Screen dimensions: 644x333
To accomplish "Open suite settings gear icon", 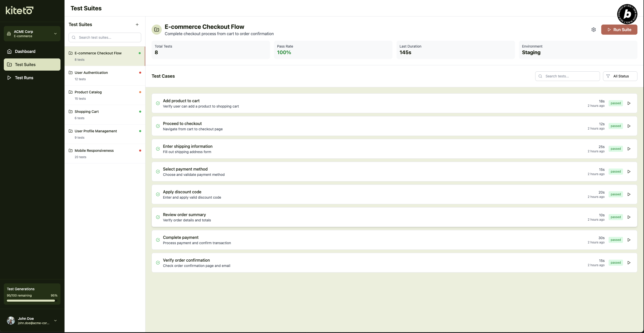I will (593, 30).
